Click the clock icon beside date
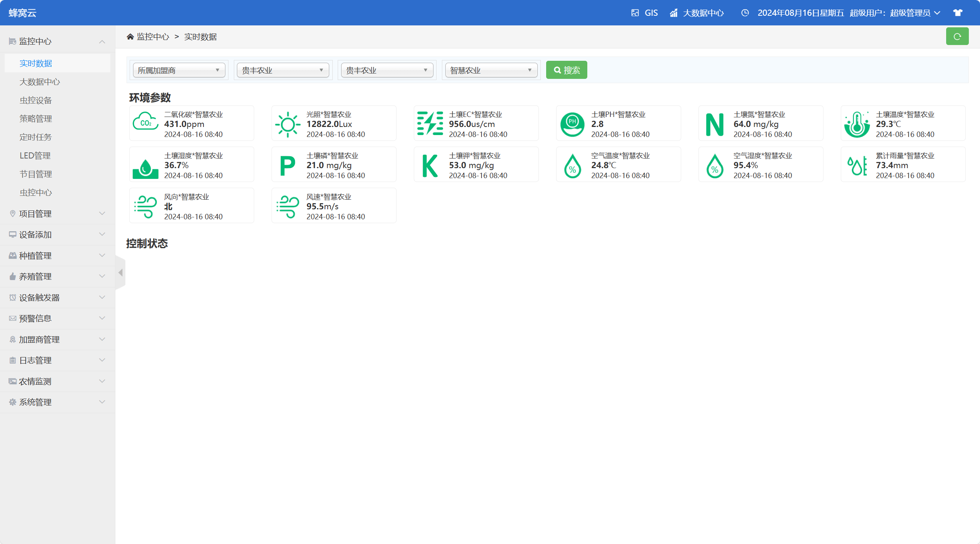This screenshot has height=544, width=980. coord(745,13)
